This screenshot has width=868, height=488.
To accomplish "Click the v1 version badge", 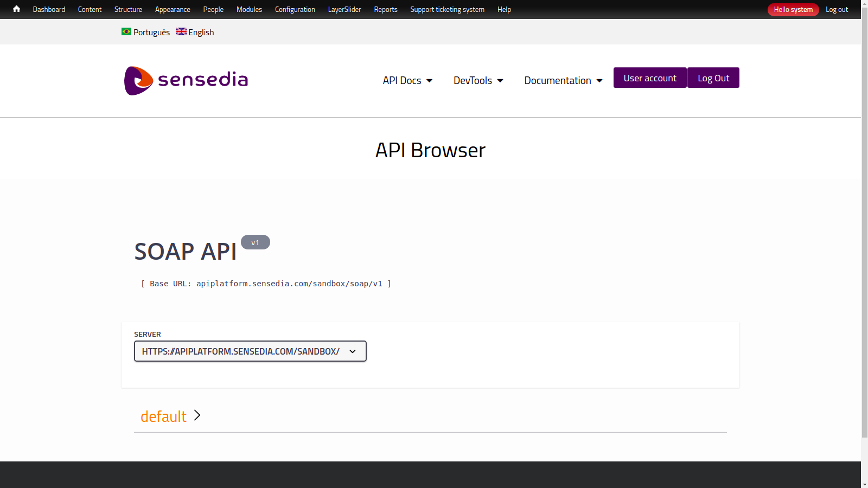I will click(x=255, y=242).
